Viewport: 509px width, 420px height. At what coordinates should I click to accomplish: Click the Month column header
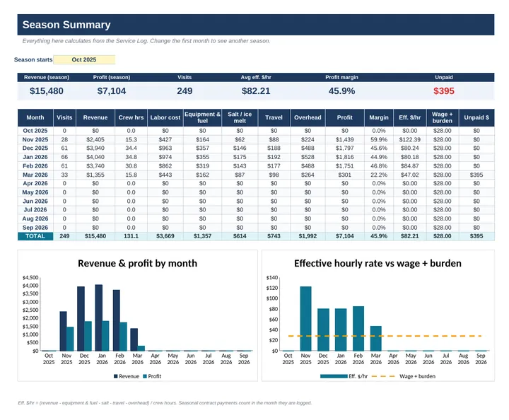(x=35, y=117)
